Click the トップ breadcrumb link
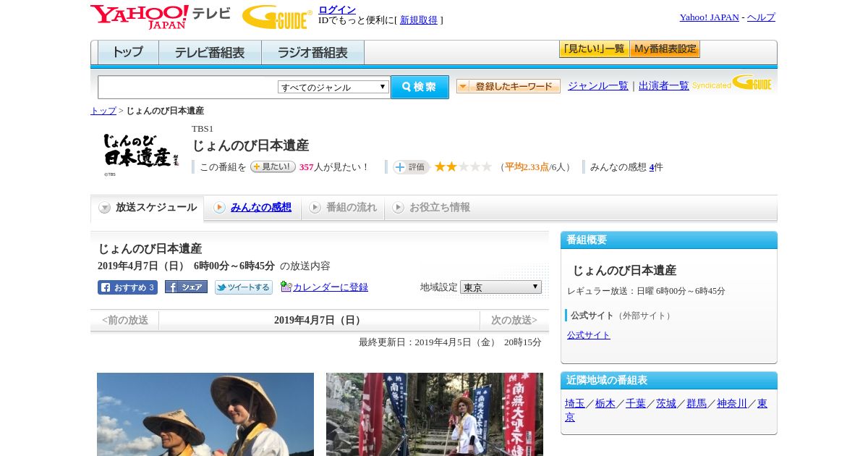Viewport: 868px width, 456px height. pyautogui.click(x=103, y=111)
